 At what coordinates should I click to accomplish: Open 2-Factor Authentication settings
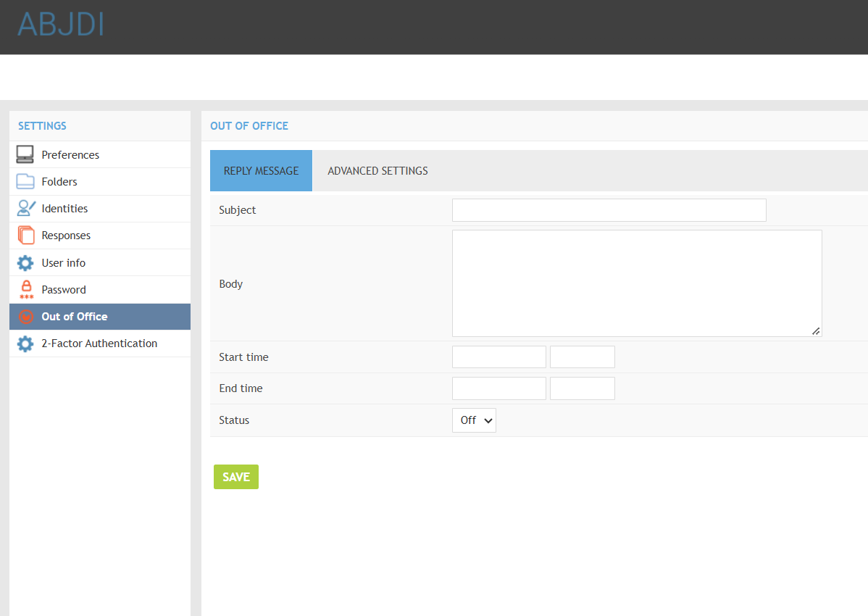point(100,343)
